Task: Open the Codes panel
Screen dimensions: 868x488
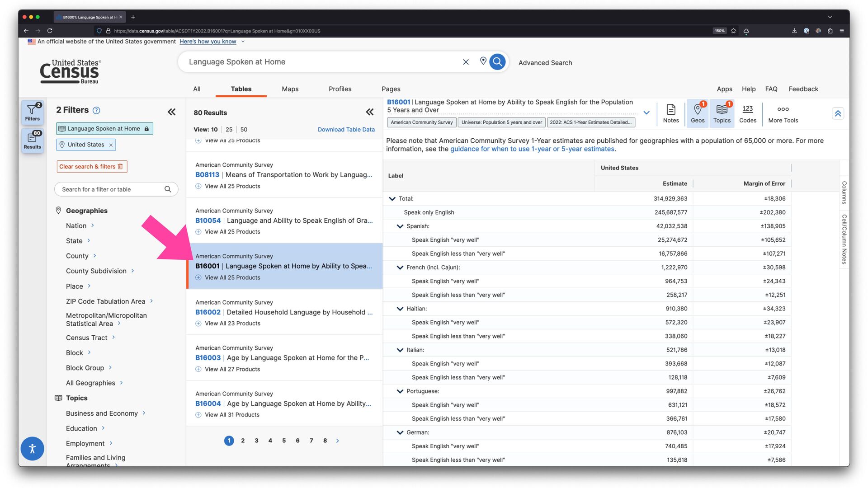Action: (x=748, y=113)
